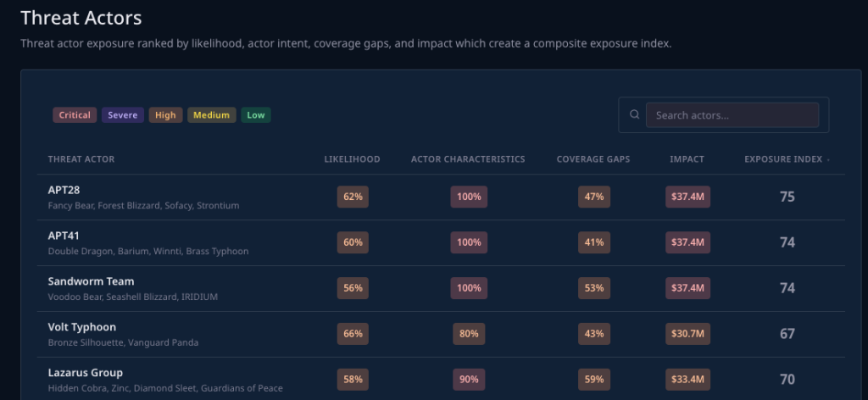This screenshot has height=400, width=868.
Task: Toggle the Critical severity filter
Action: point(75,115)
